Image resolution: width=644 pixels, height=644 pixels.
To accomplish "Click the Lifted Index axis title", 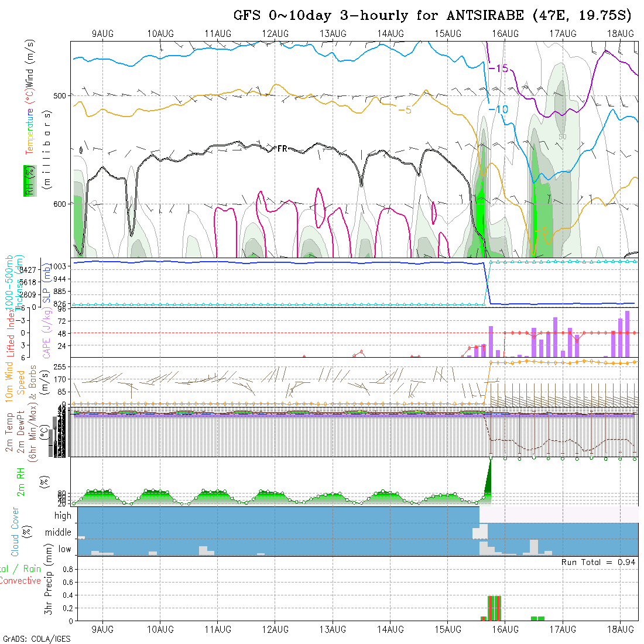I will (x=11, y=332).
